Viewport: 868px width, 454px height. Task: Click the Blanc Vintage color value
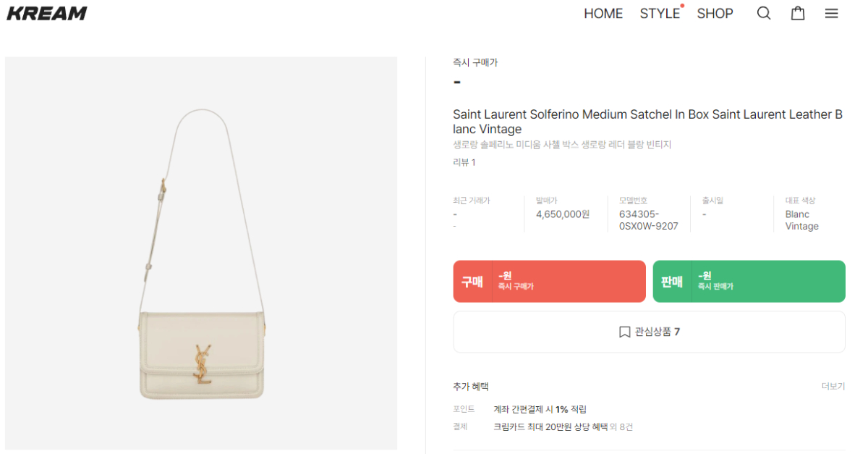click(x=801, y=220)
